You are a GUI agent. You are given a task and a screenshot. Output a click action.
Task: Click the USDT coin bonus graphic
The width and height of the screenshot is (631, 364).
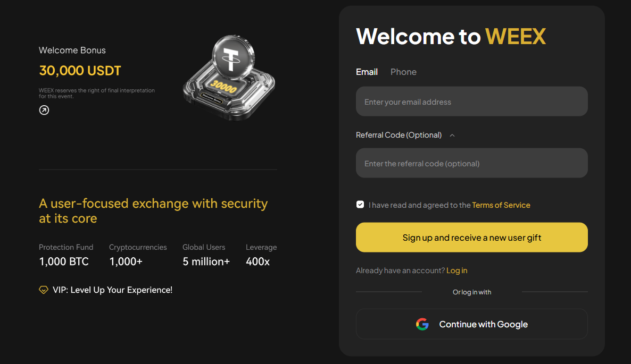click(229, 78)
